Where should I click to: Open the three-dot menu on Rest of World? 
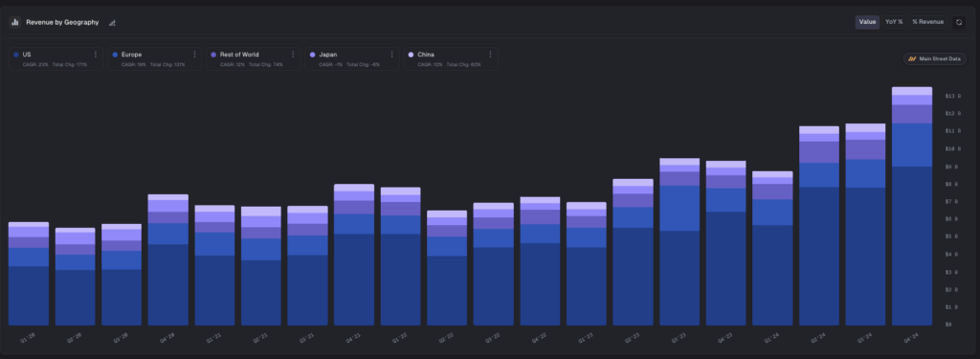(293, 55)
